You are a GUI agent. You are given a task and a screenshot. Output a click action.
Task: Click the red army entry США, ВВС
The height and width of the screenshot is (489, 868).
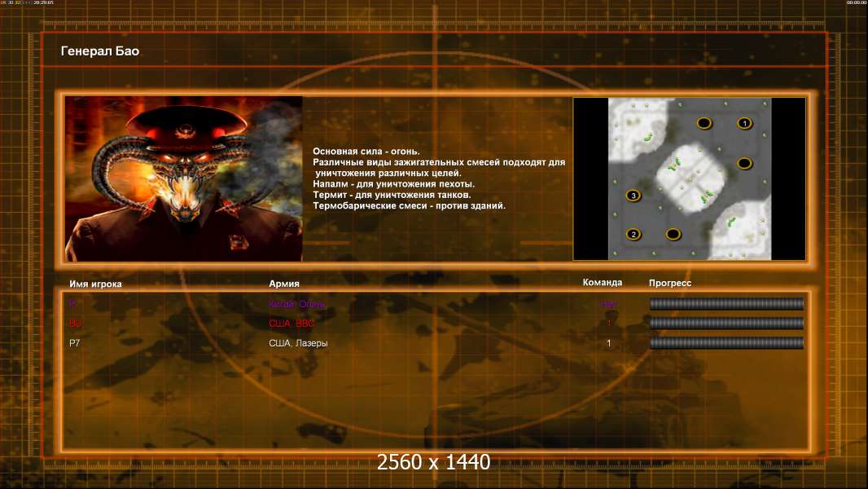click(292, 324)
